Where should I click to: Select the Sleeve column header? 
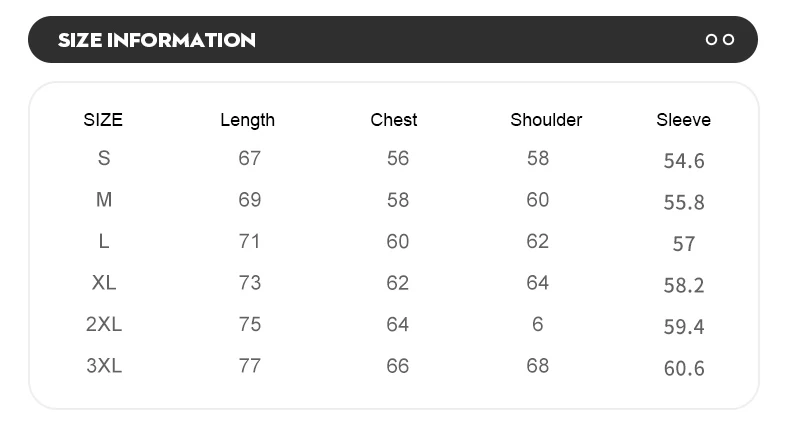(683, 120)
